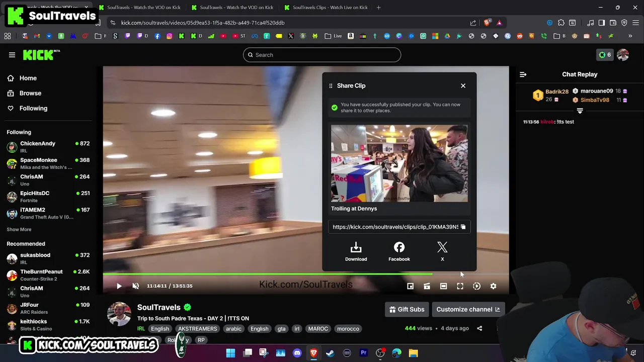Select the morocco tag
Viewport: 644px width, 362px height.
pos(348,329)
